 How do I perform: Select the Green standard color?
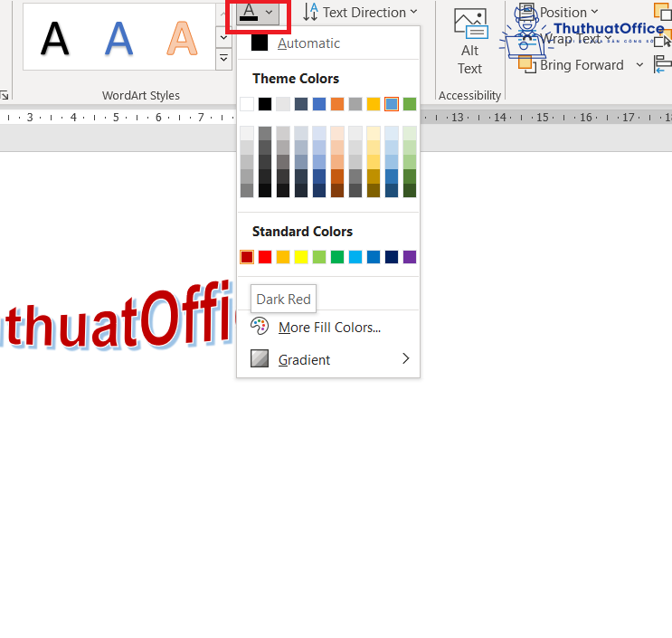(337, 257)
